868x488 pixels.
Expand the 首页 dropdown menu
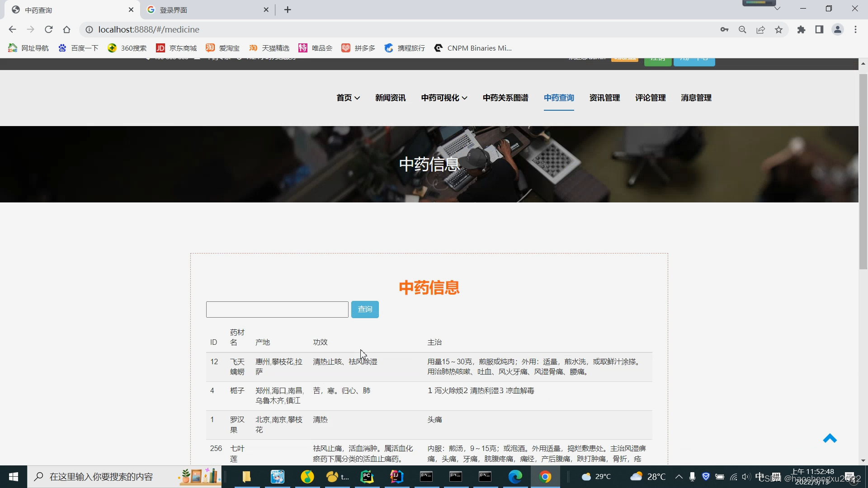tap(347, 98)
